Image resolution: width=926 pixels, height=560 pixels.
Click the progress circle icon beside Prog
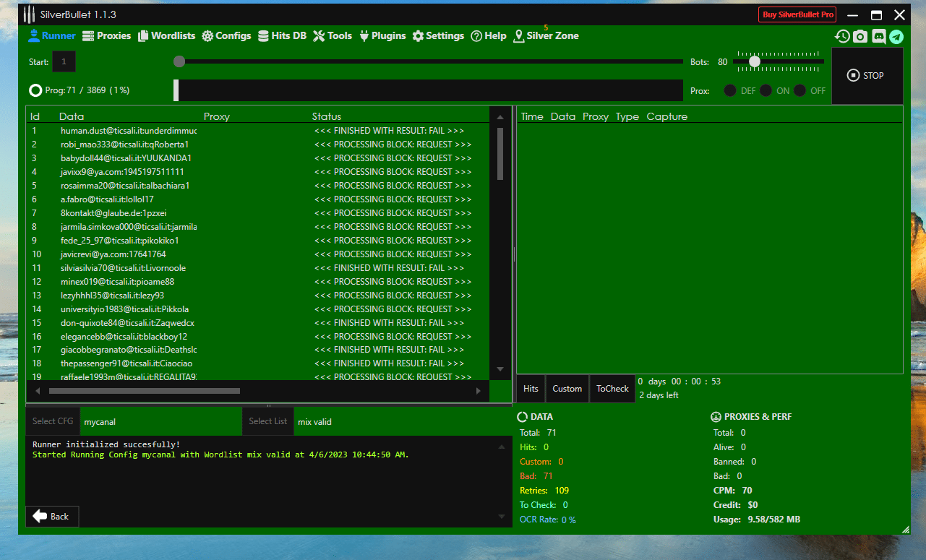pos(35,90)
